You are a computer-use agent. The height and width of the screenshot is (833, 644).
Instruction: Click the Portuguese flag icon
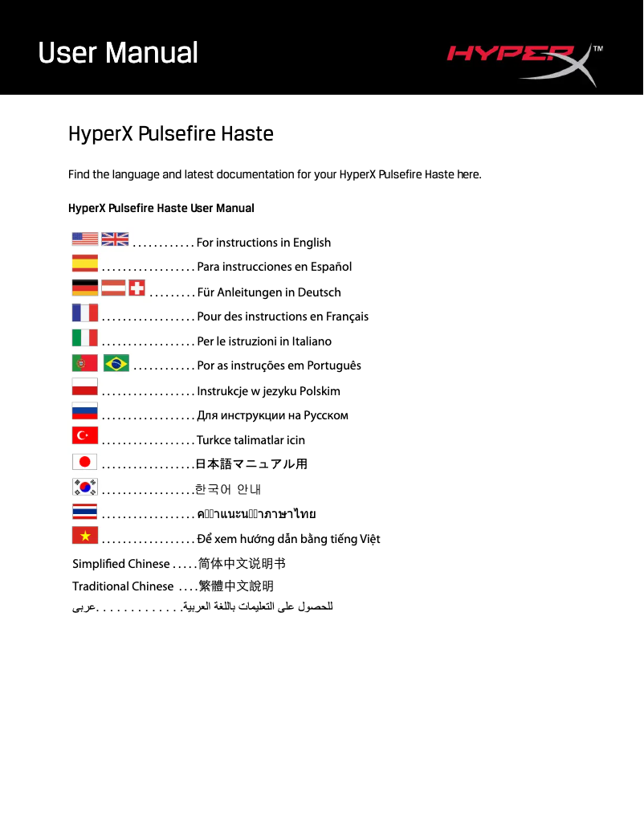click(x=85, y=362)
